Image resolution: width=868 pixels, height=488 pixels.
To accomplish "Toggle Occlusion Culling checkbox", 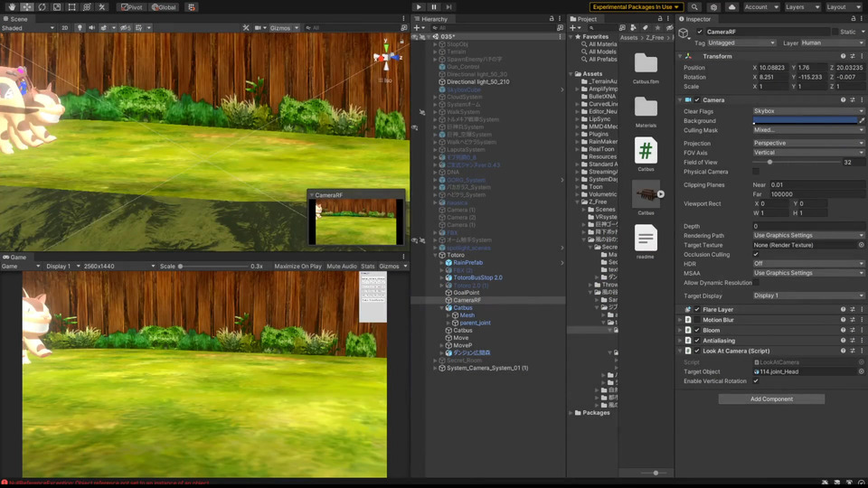I will click(756, 255).
